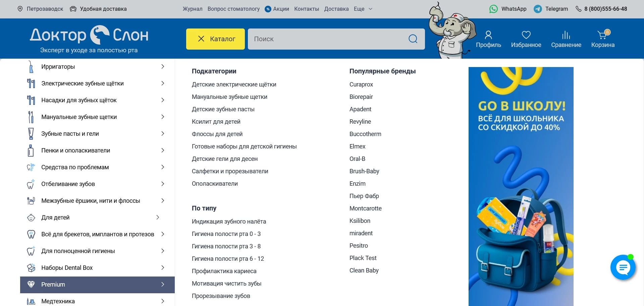644x306 pixels.
Task: Open Сравнение via the bar-chart icon
Action: pos(566,35)
